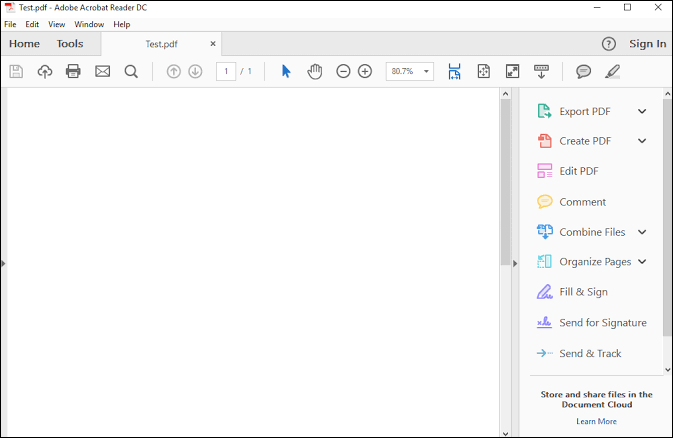Open the Export PDF tool
673x438 pixels.
(574, 111)
